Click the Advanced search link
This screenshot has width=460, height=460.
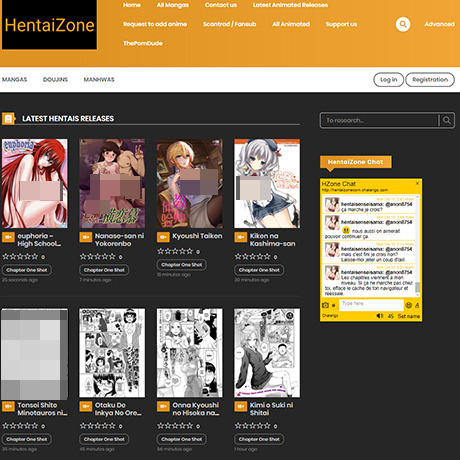(x=439, y=24)
